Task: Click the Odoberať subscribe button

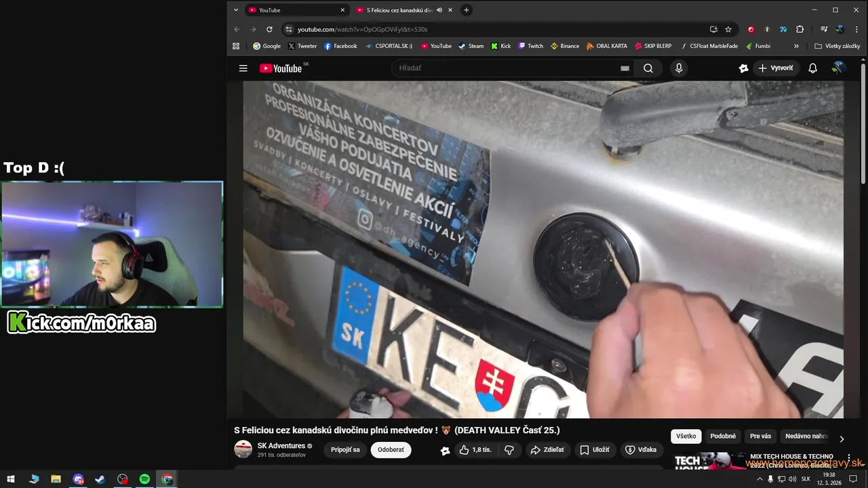Action: click(391, 449)
